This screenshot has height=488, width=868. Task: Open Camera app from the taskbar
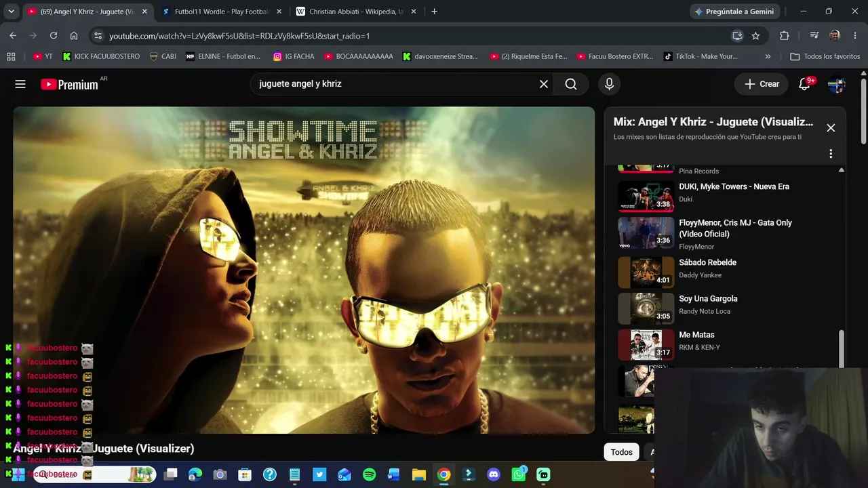[x=220, y=474]
